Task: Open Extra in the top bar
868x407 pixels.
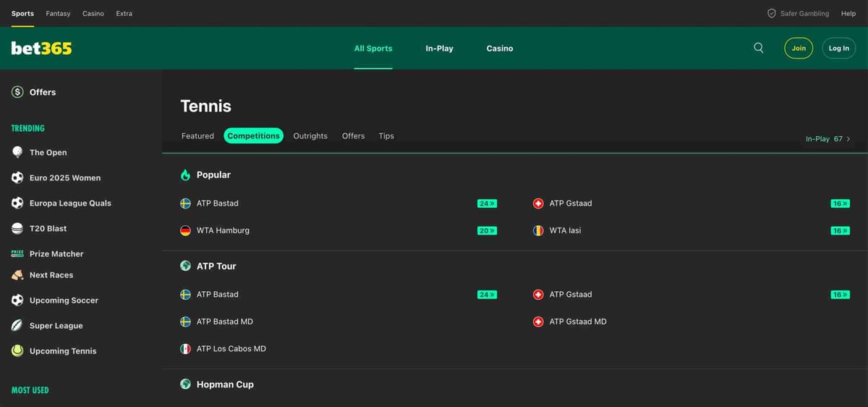Action: click(x=124, y=13)
